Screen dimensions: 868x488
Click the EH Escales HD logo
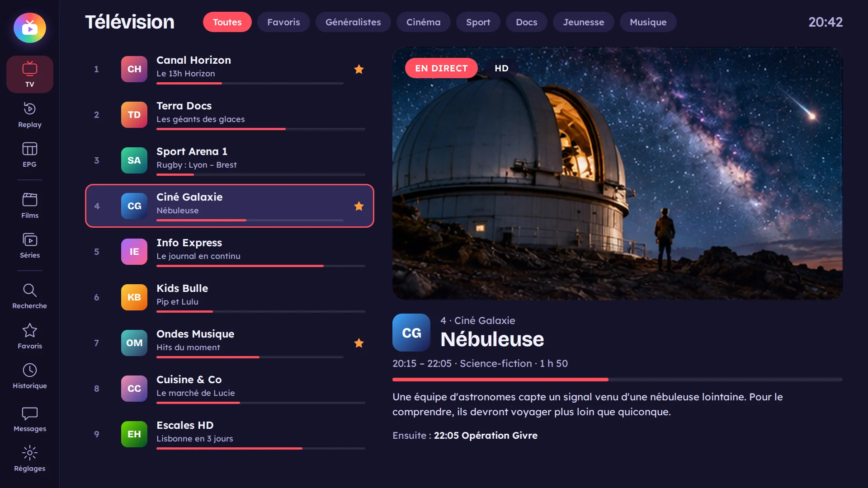(x=134, y=434)
